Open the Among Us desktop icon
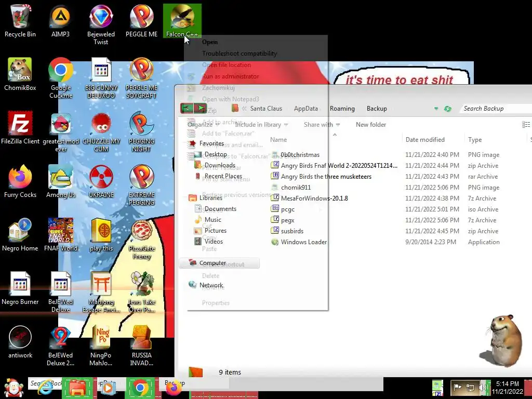Viewport: 532px width, 399px height. 61,182
